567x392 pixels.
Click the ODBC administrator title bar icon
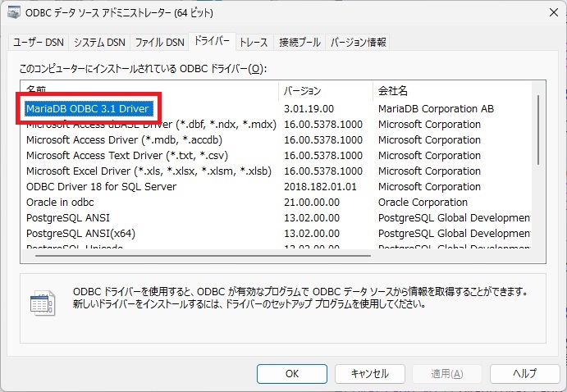[x=14, y=12]
